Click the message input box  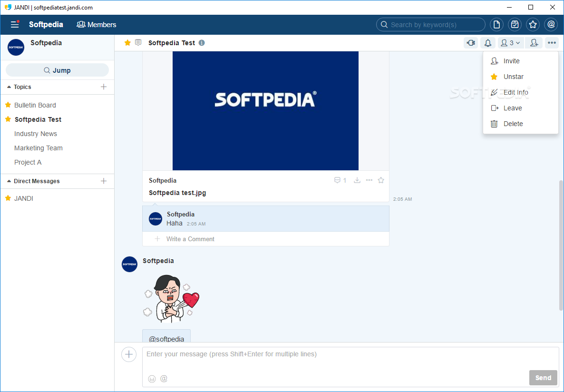pyautogui.click(x=350, y=367)
